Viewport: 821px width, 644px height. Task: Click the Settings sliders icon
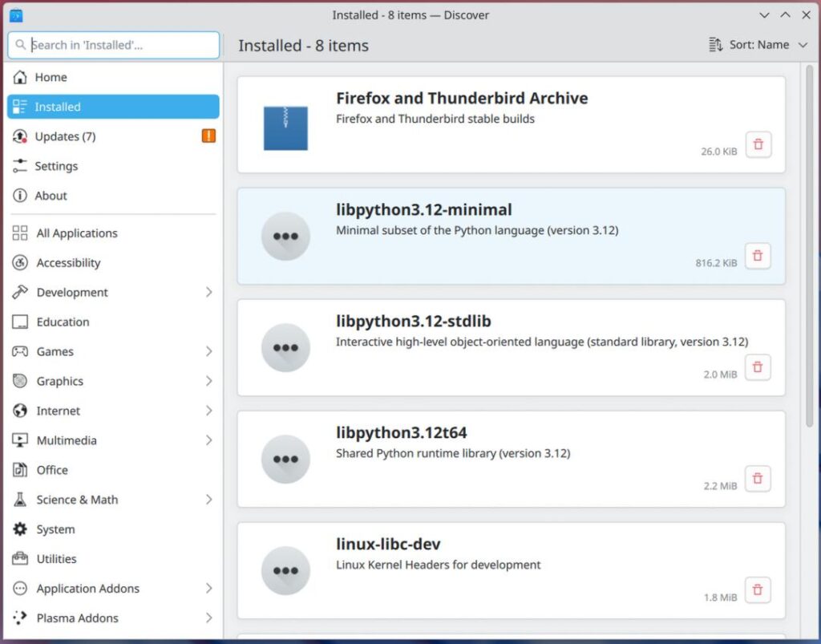pos(20,166)
